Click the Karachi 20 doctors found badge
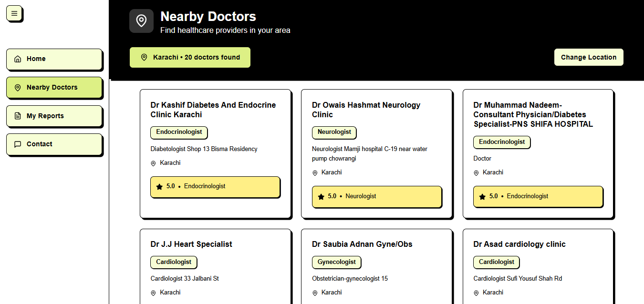Viewport: 644px width, 304px height. coord(190,57)
